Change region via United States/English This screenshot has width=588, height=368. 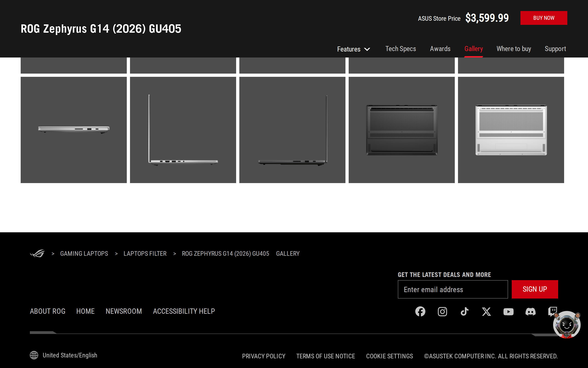(70, 355)
